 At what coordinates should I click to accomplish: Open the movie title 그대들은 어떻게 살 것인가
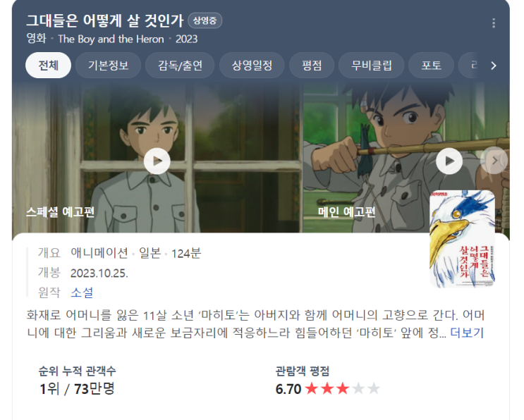click(105, 20)
